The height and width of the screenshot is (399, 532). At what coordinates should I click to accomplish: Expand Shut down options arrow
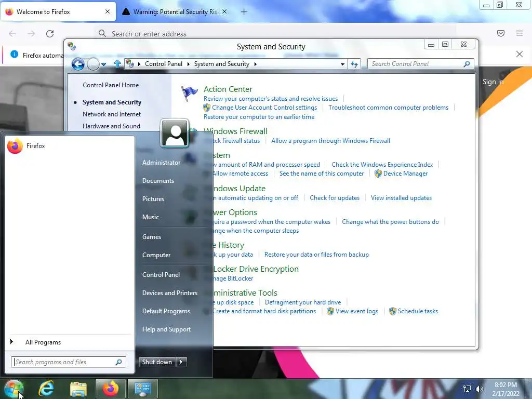[x=181, y=362]
